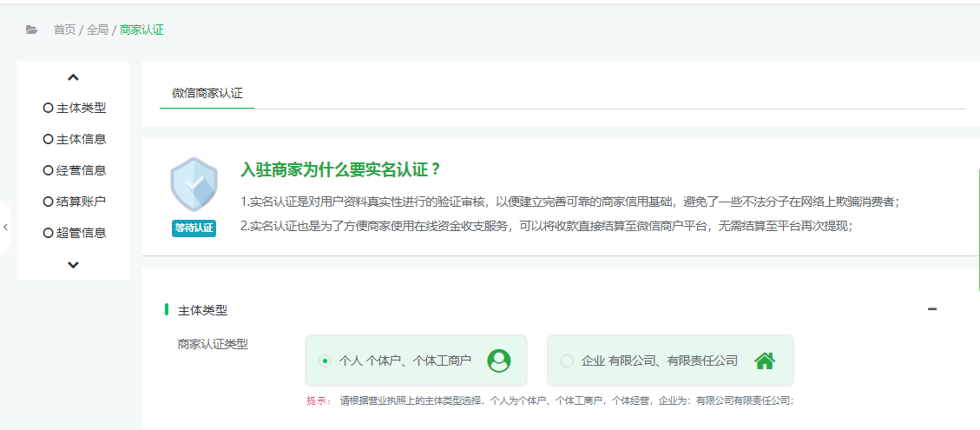The image size is (980, 430).
Task: Select 企业 有限公司、有限责任公司 radio option
Action: click(567, 361)
